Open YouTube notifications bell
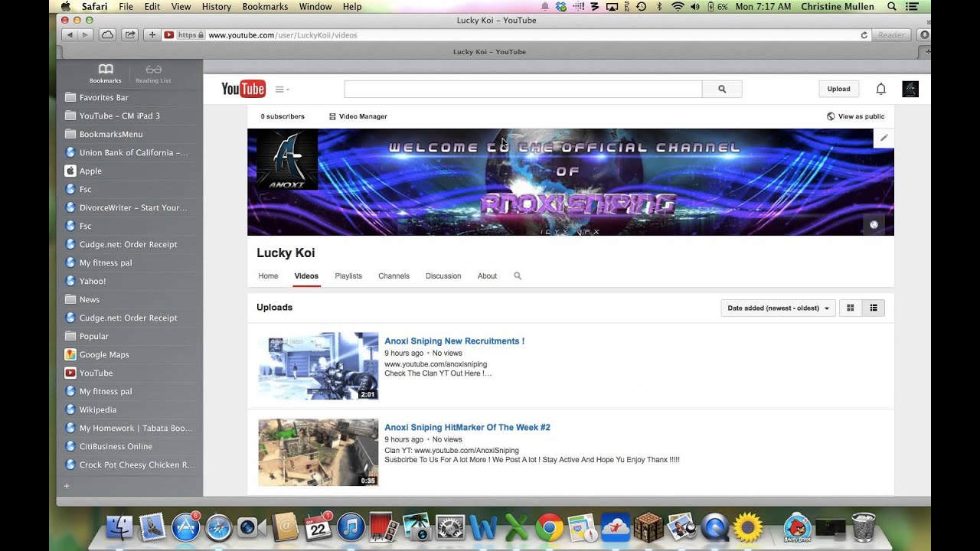 click(880, 89)
